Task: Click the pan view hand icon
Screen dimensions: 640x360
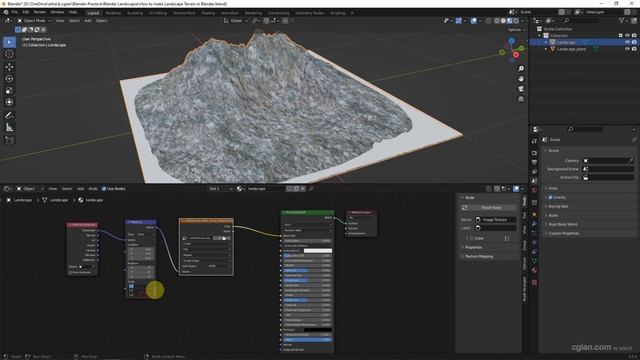Action: click(521, 79)
